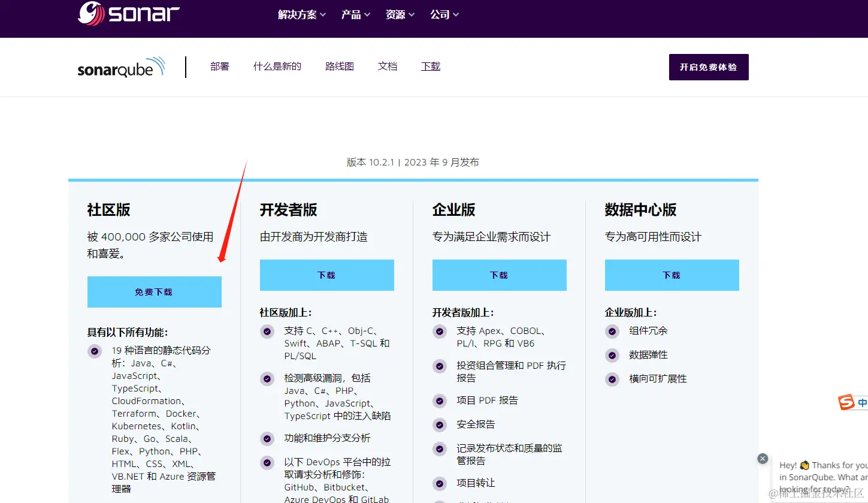Click checkmark icon beside 安全报告
This screenshot has height=503, width=868.
click(440, 424)
